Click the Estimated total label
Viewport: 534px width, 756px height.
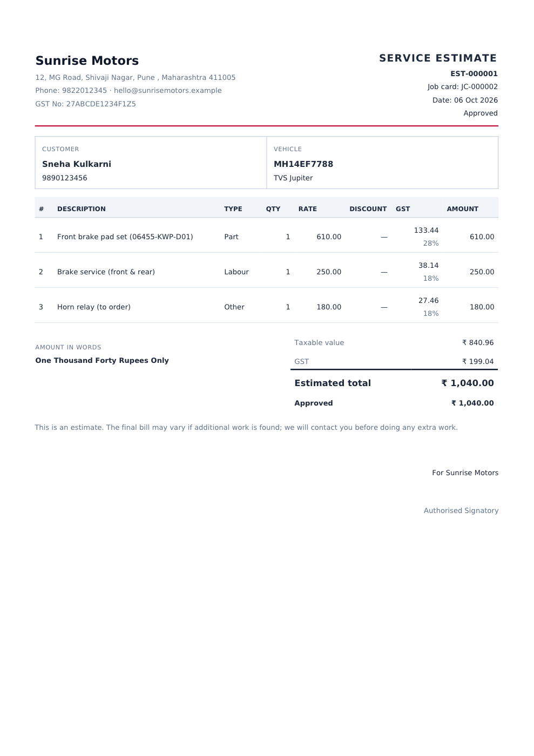333,383
